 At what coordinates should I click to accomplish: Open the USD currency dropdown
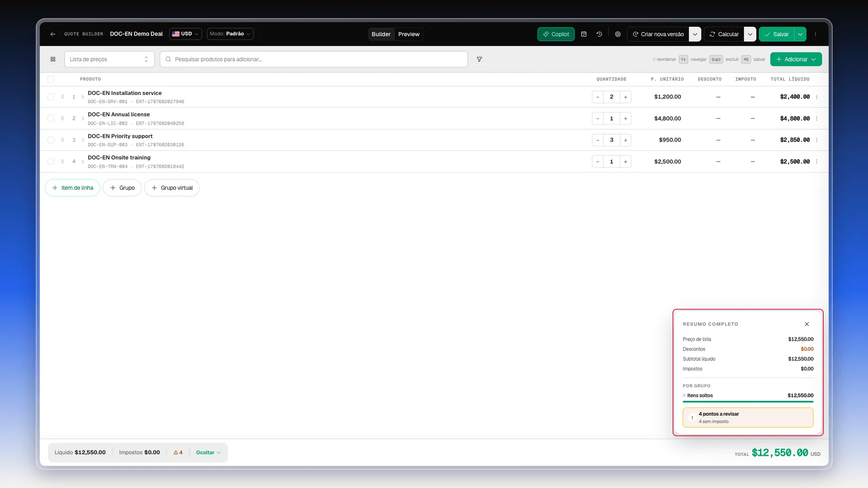(185, 34)
